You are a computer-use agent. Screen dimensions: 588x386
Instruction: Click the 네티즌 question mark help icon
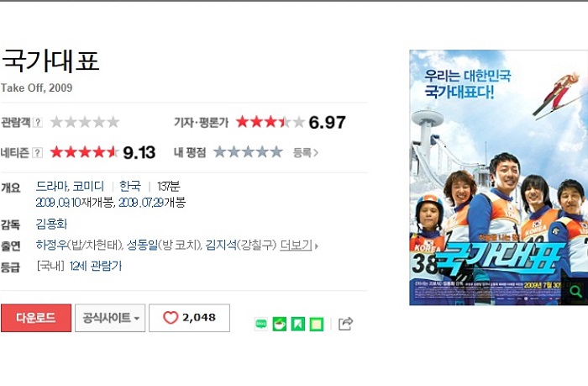coord(38,153)
